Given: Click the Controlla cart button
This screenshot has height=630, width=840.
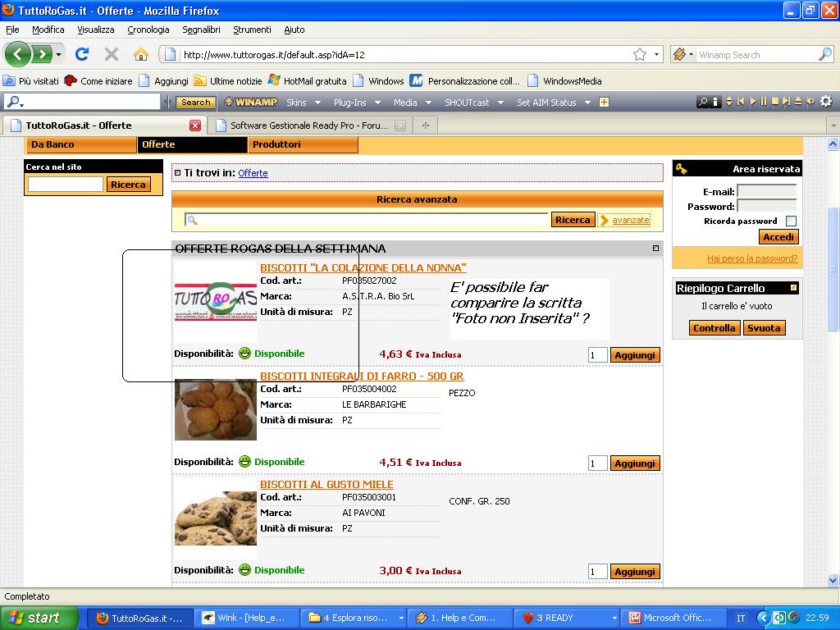Looking at the screenshot, I should tap(714, 328).
